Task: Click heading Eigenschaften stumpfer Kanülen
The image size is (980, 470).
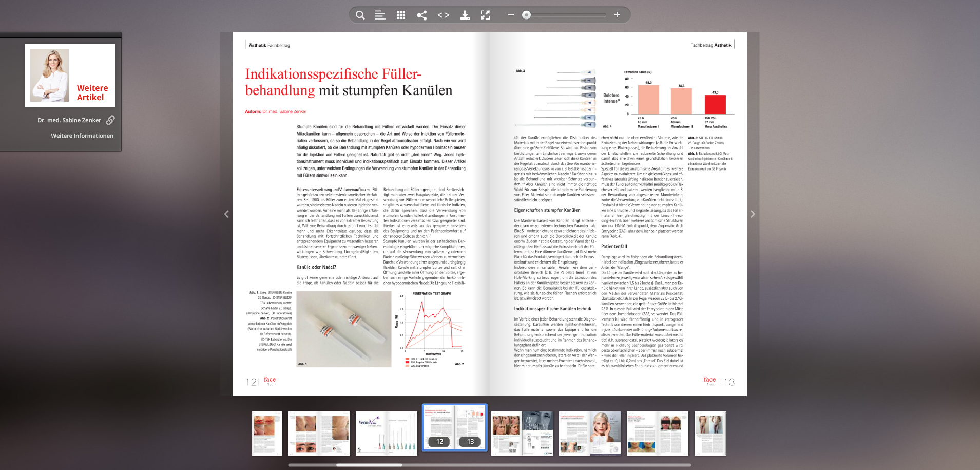Action: 547,210
